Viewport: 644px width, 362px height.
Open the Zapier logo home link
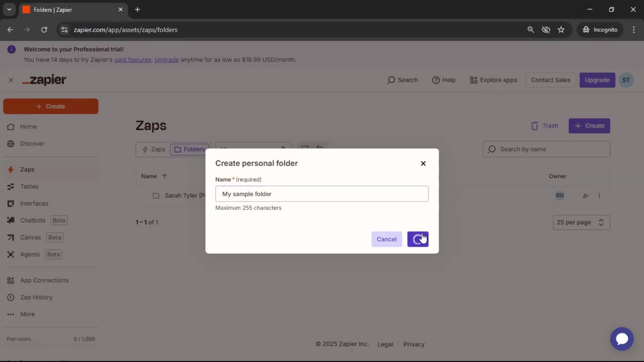coord(44,80)
